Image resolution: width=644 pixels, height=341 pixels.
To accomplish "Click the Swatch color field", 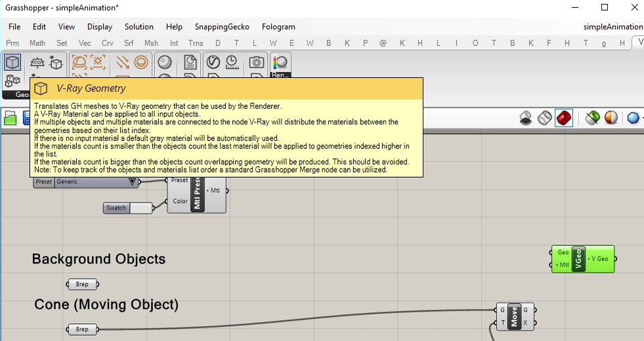I will click(141, 208).
